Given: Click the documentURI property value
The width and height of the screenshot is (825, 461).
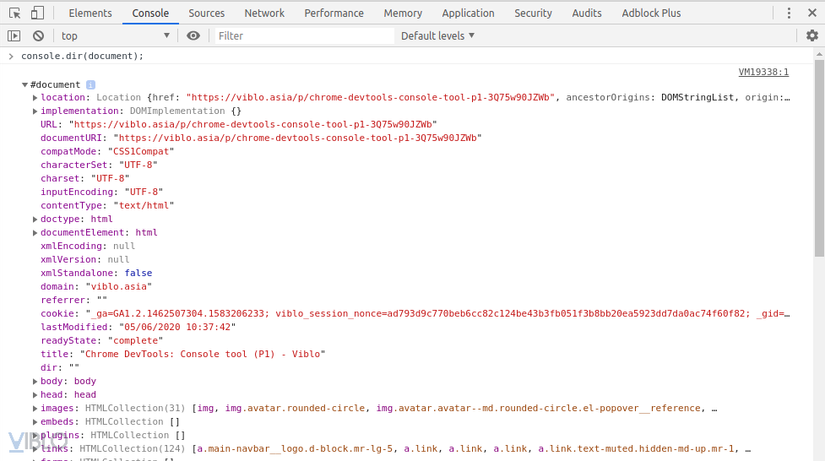Looking at the screenshot, I should [298, 138].
